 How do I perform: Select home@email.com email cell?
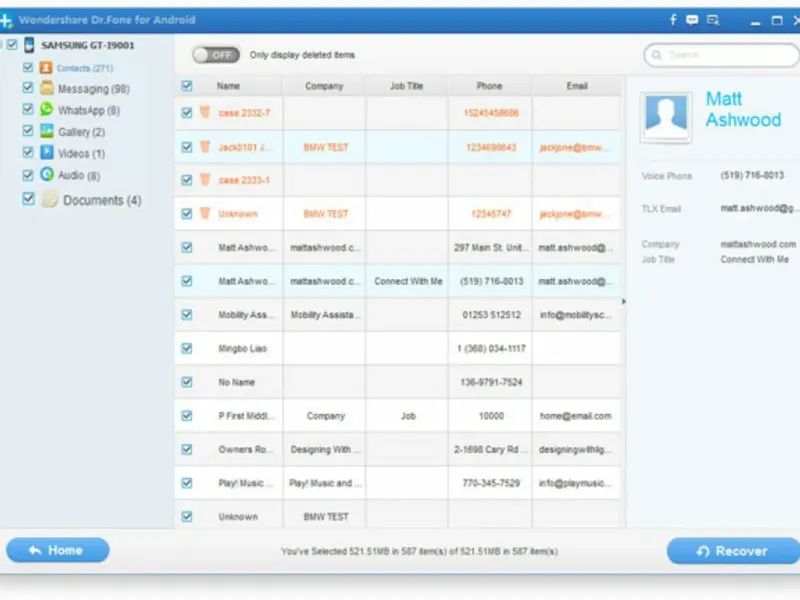point(576,416)
